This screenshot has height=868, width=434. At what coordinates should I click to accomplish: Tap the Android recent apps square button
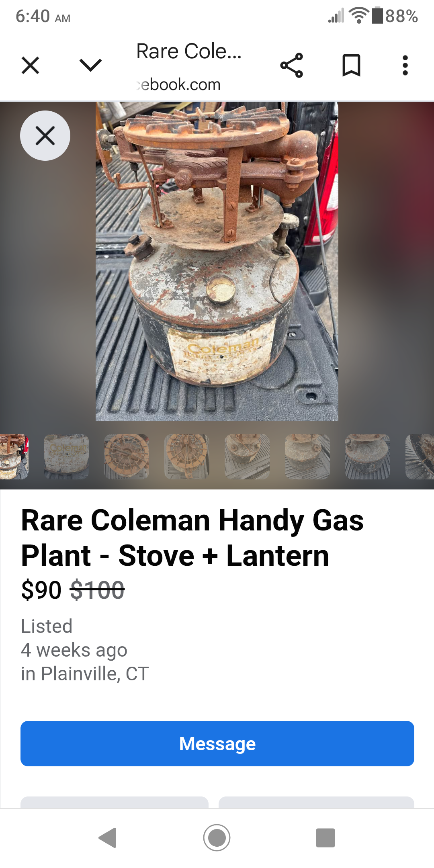point(325,838)
